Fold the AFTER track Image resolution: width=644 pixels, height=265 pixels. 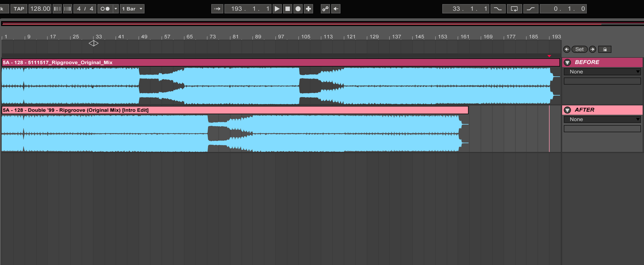(567, 110)
